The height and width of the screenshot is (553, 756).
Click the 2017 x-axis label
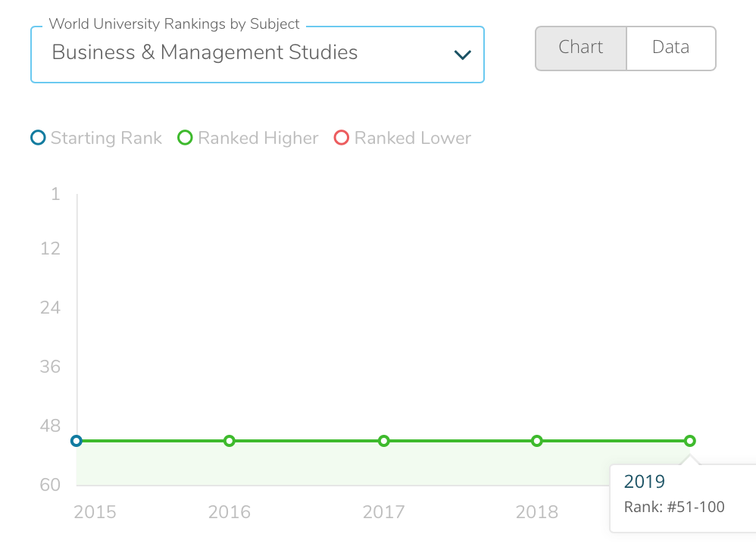384,512
